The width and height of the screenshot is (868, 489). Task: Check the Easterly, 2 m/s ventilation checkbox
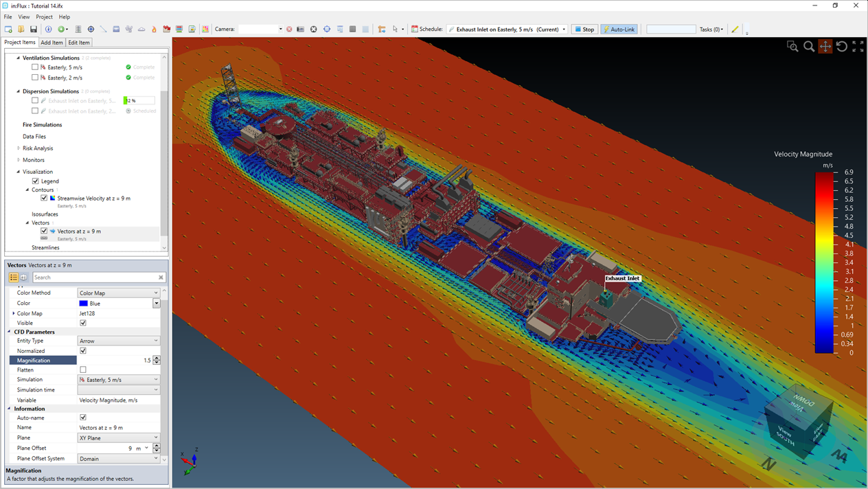(x=35, y=78)
